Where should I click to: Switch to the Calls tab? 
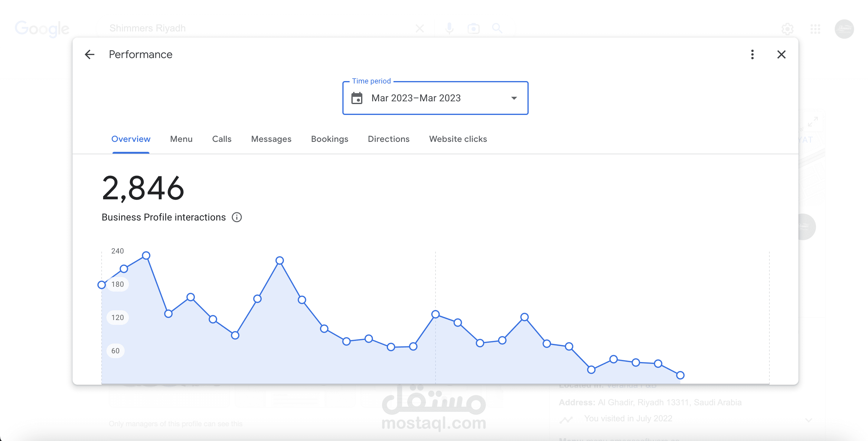(221, 139)
